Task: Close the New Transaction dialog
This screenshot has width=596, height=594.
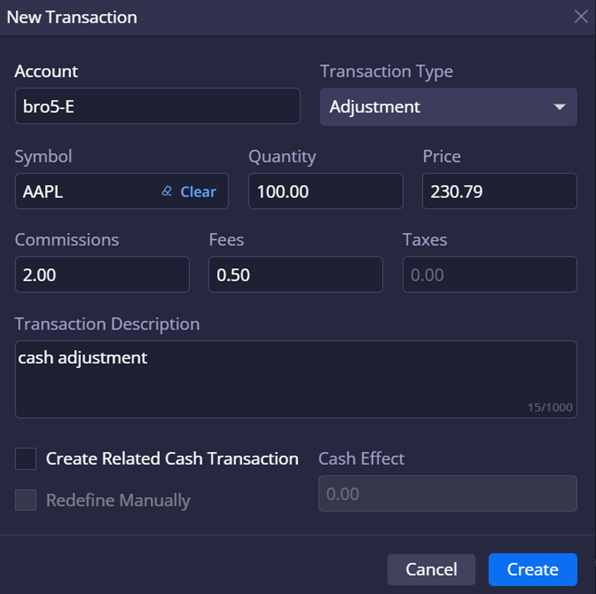Action: 581,16
